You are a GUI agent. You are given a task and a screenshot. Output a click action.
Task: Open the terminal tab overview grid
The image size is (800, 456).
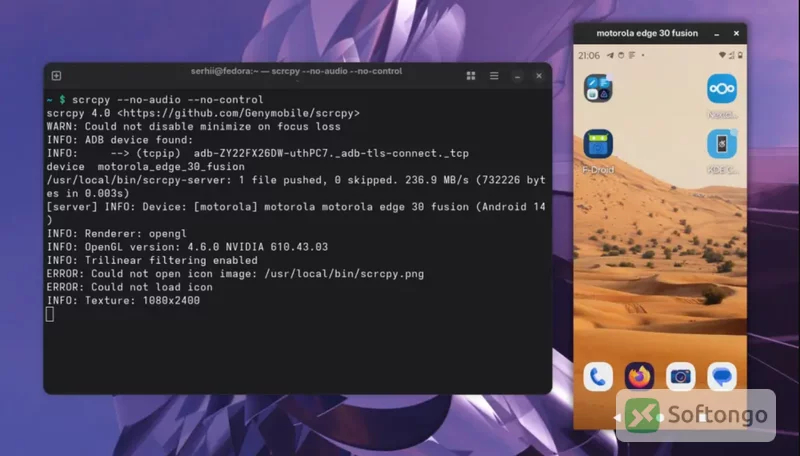471,75
